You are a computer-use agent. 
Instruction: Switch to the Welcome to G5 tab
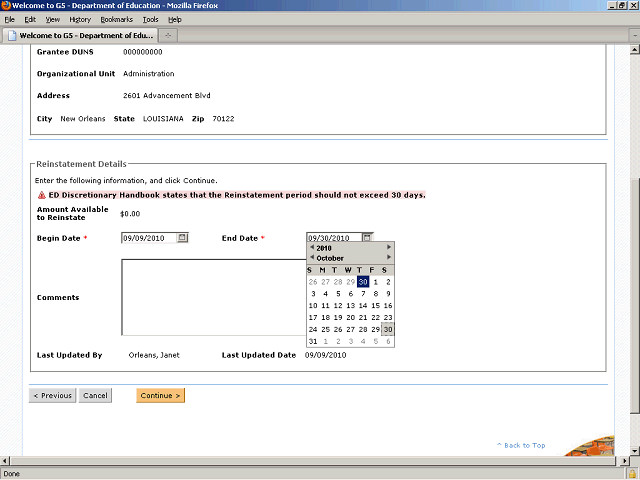coord(80,36)
